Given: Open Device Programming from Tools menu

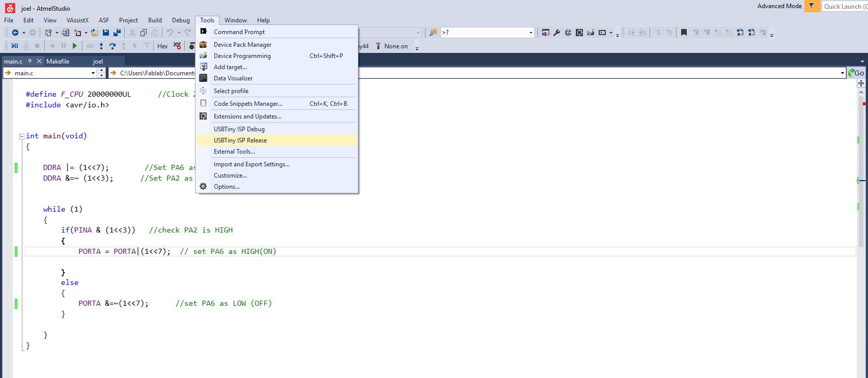Looking at the screenshot, I should pyautogui.click(x=276, y=56).
